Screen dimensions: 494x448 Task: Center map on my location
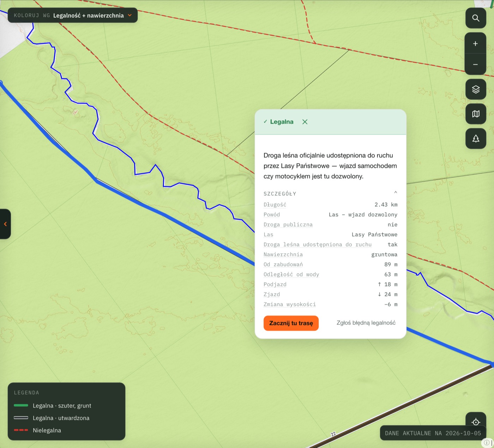click(x=476, y=422)
